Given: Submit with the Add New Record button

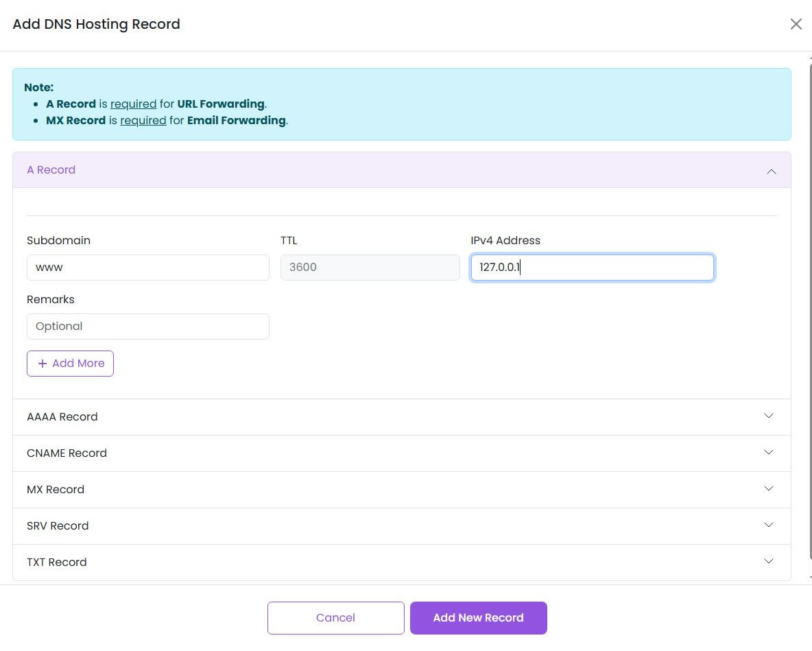Looking at the screenshot, I should (478, 618).
